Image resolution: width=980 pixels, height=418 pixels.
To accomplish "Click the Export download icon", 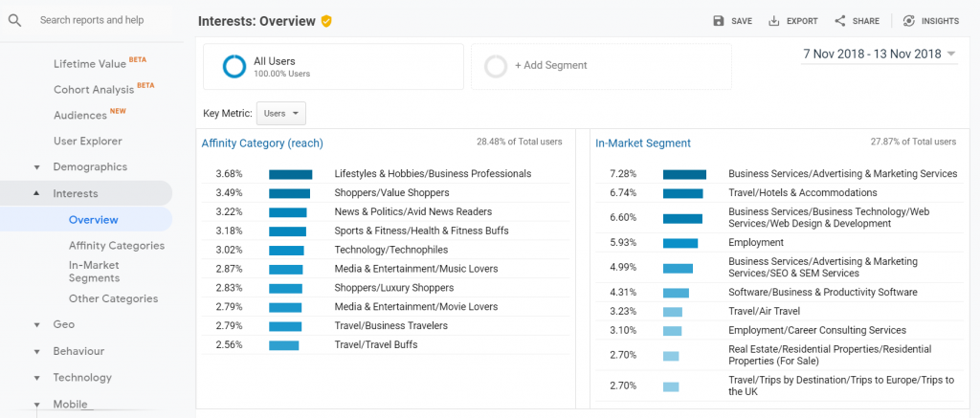I will click(773, 21).
